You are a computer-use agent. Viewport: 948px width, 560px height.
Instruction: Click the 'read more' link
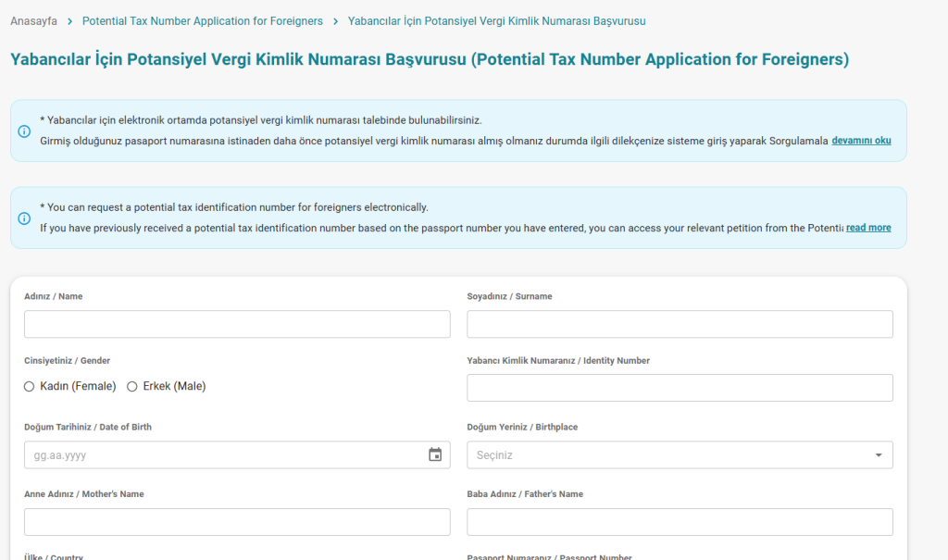[868, 228]
